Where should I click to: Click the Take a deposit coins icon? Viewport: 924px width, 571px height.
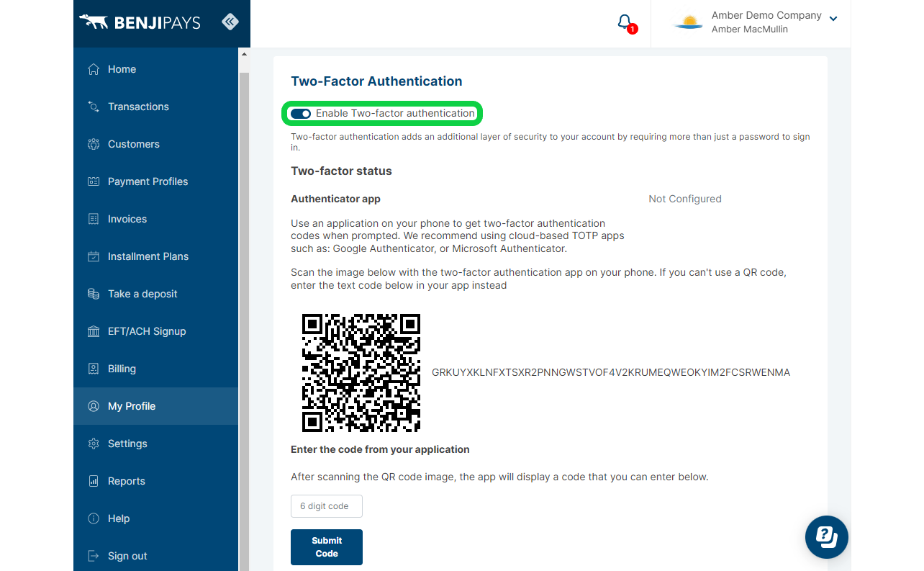click(93, 294)
